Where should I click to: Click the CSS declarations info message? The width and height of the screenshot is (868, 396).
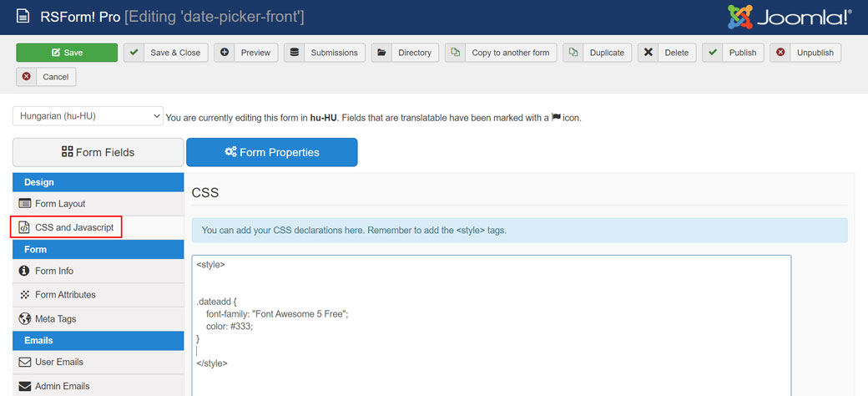520,230
